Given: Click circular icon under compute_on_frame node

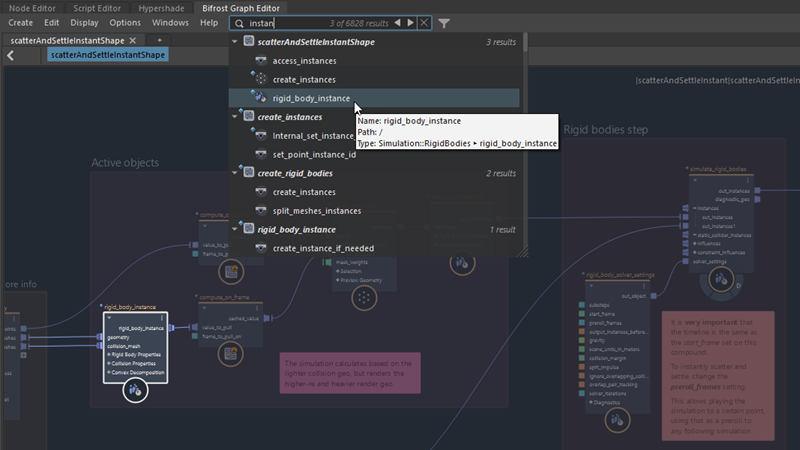Looking at the screenshot, I should pyautogui.click(x=231, y=354).
